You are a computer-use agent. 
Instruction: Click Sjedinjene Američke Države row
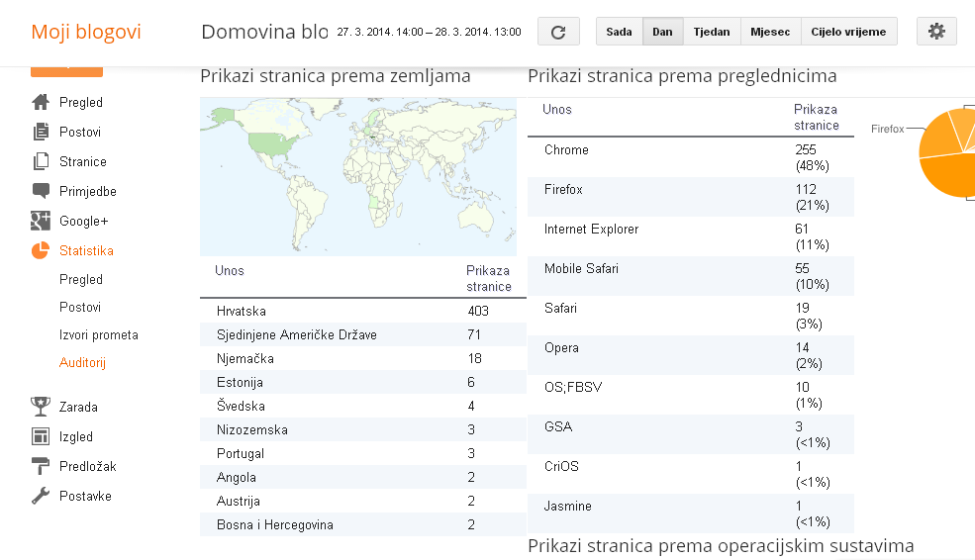(363, 334)
